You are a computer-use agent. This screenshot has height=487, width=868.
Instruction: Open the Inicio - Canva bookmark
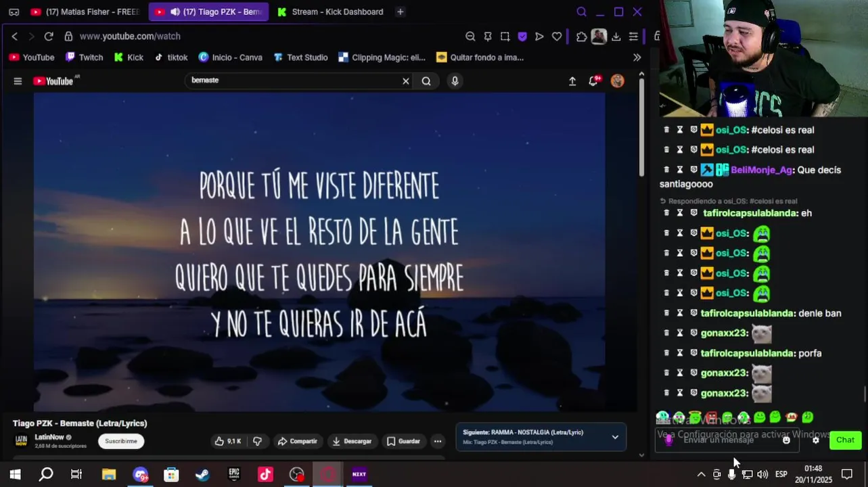click(x=230, y=57)
